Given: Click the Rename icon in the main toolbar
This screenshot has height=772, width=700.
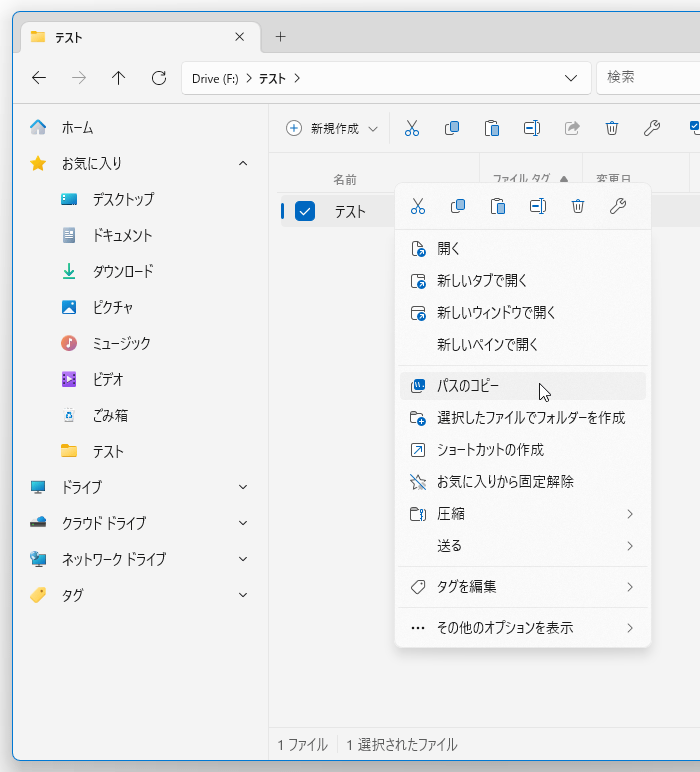Looking at the screenshot, I should point(532,129).
